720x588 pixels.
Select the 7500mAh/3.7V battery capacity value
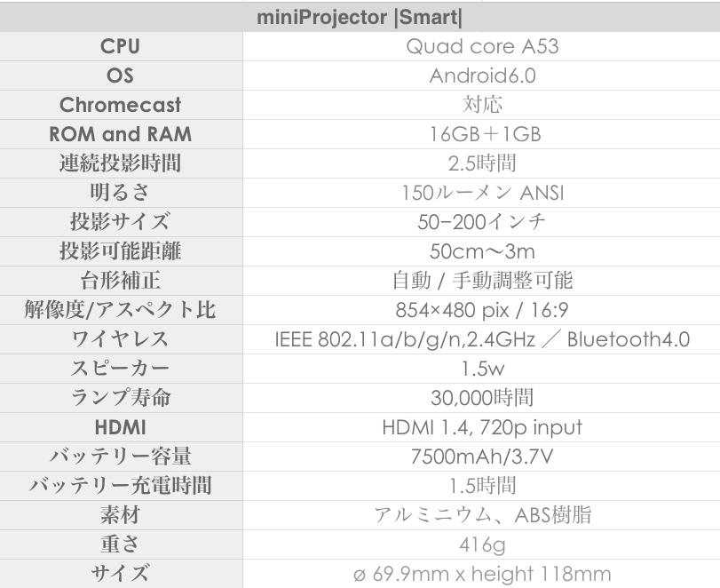click(x=482, y=457)
